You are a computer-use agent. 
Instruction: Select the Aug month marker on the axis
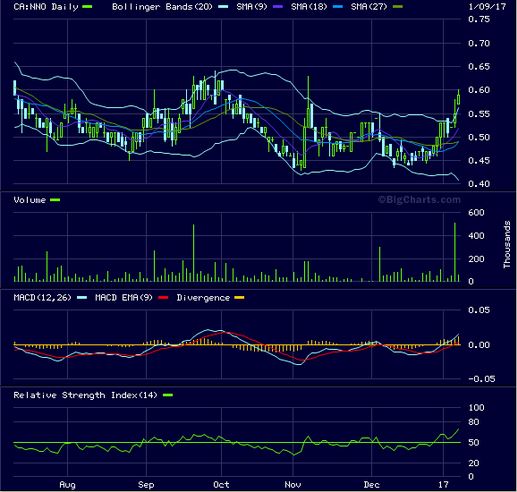click(67, 485)
